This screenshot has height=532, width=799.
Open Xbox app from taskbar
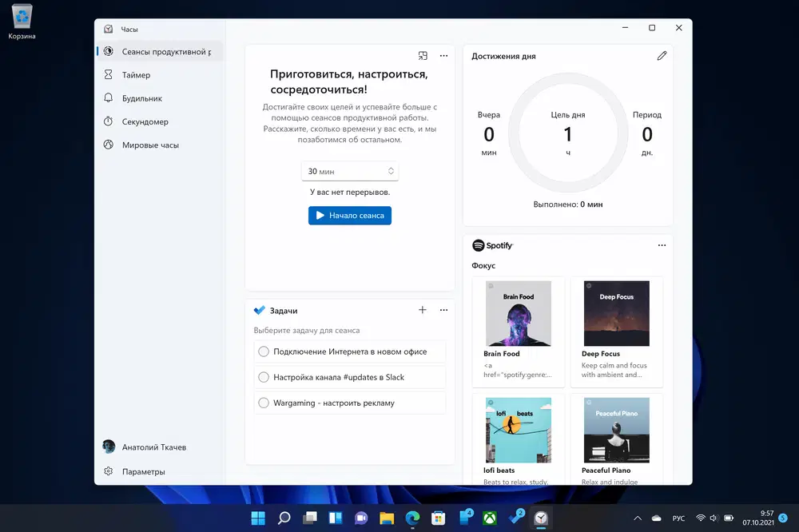(x=490, y=518)
